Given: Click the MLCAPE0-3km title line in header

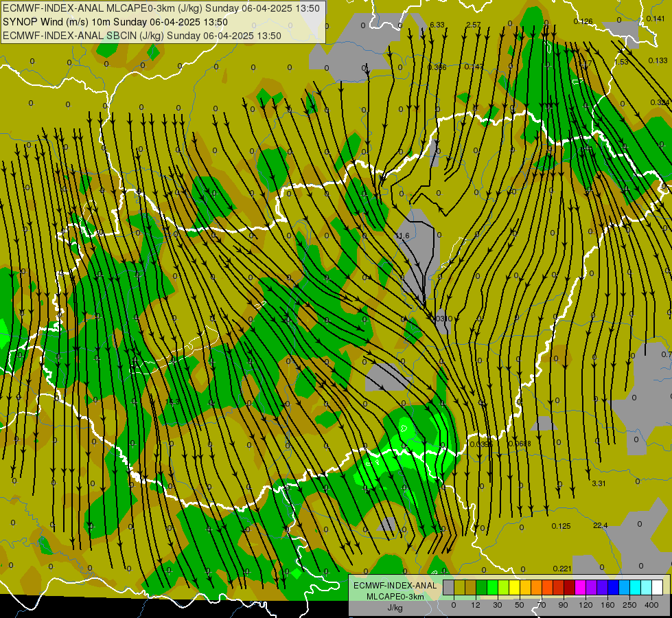Looking at the screenshot, I should pos(161,8).
